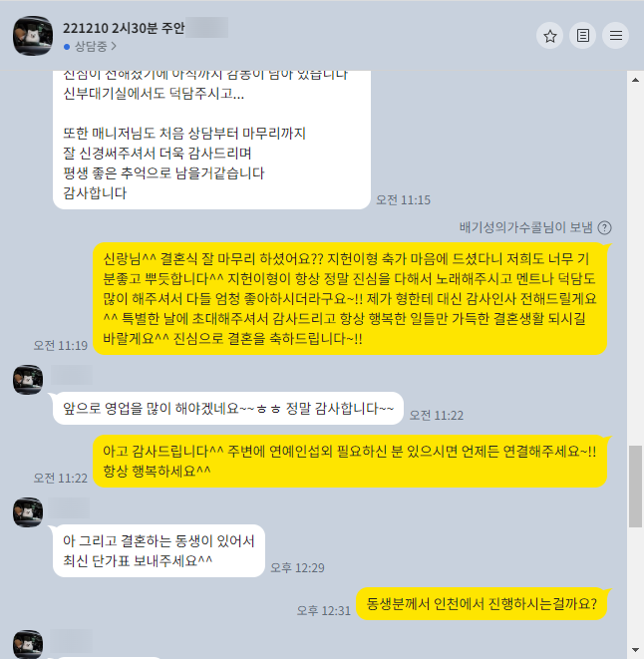Screen dimensions: 644x660
Task: Click the help question mark icon
Action: (x=605, y=227)
